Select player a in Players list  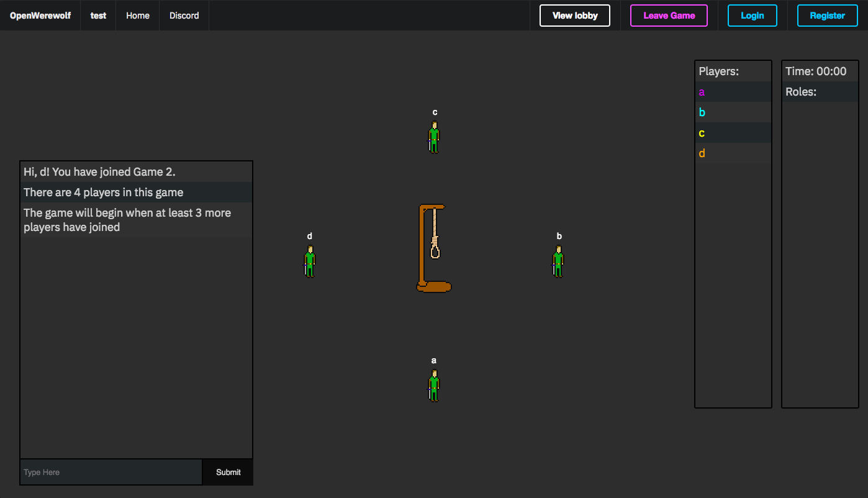click(702, 92)
